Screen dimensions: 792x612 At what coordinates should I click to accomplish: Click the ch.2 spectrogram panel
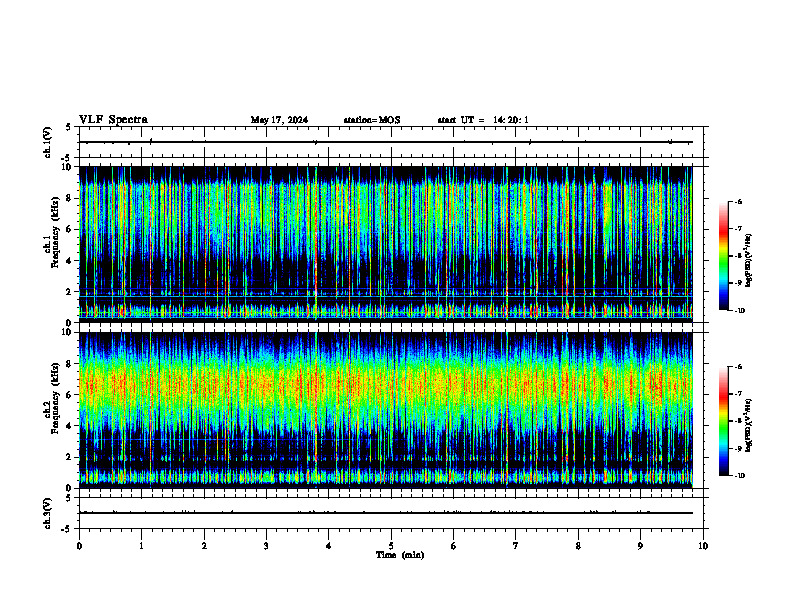[386, 410]
